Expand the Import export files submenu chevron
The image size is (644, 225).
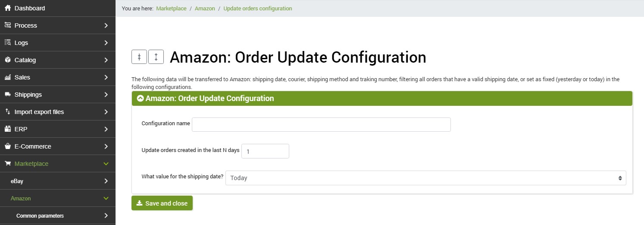pos(106,112)
